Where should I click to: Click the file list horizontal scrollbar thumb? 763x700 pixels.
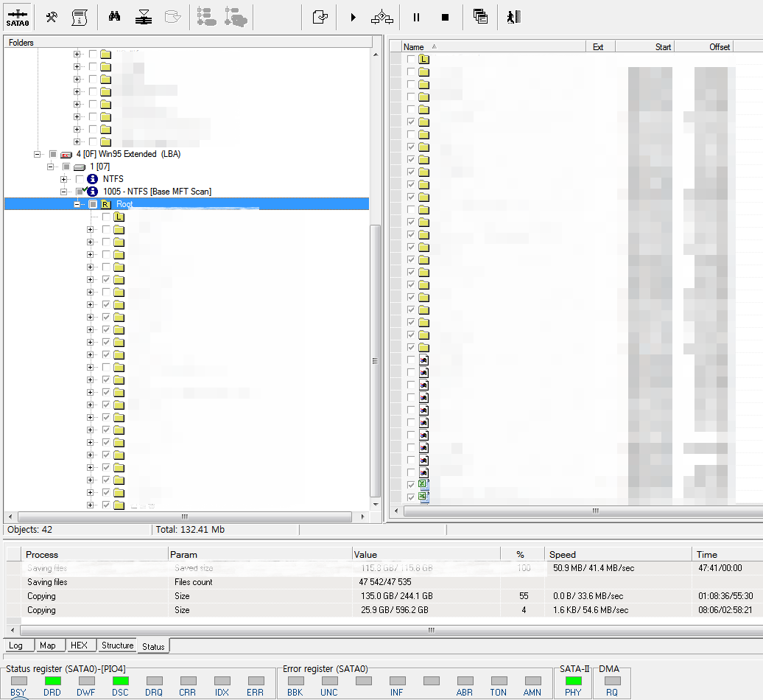[x=583, y=511]
